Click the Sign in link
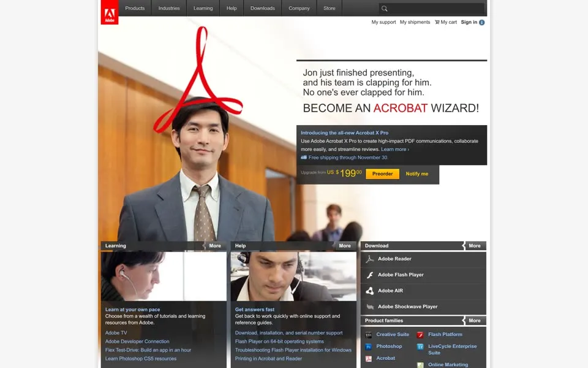The image size is (588, 368). [x=469, y=22]
